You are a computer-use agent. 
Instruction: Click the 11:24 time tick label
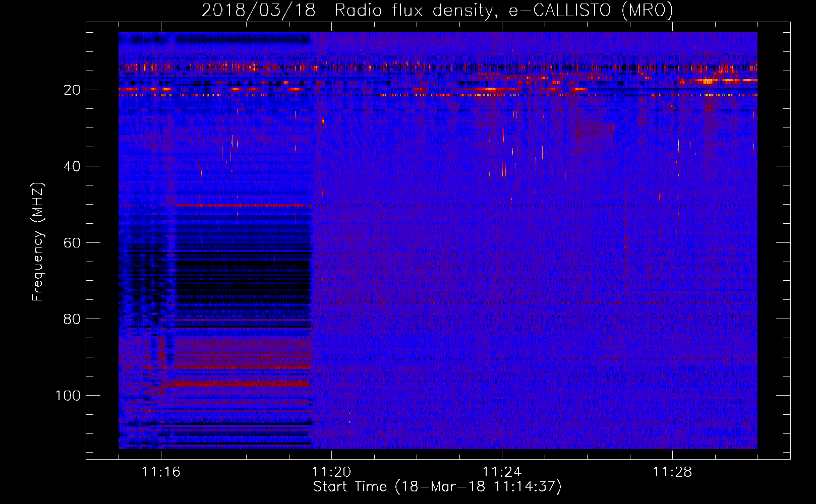coord(502,472)
